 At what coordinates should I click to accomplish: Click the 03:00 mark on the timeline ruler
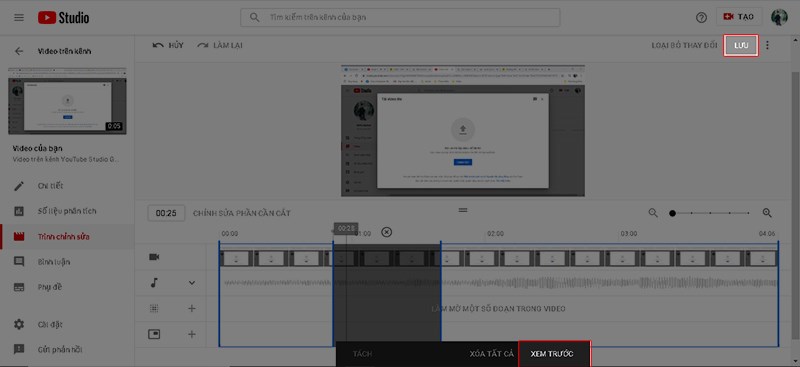click(x=629, y=234)
